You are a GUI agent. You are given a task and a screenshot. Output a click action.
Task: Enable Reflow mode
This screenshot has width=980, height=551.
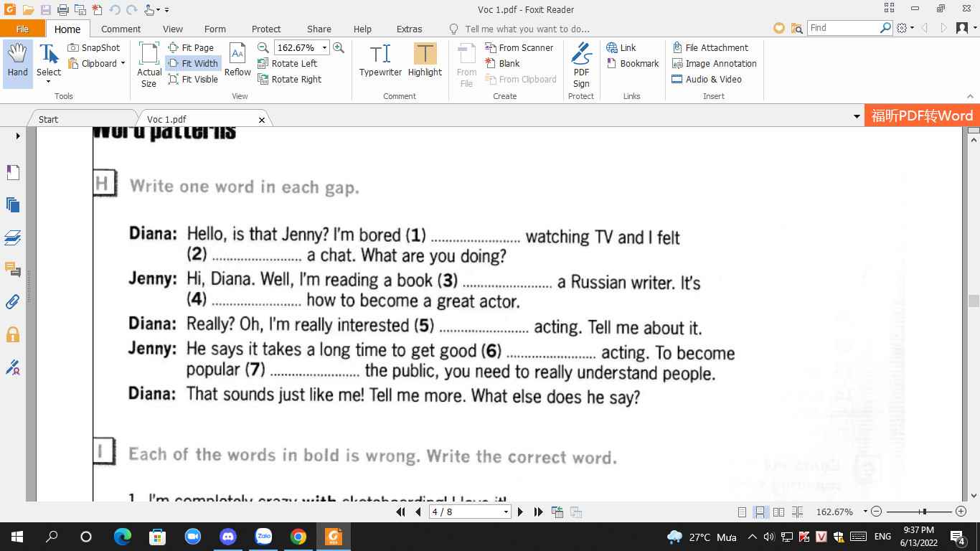(237, 60)
